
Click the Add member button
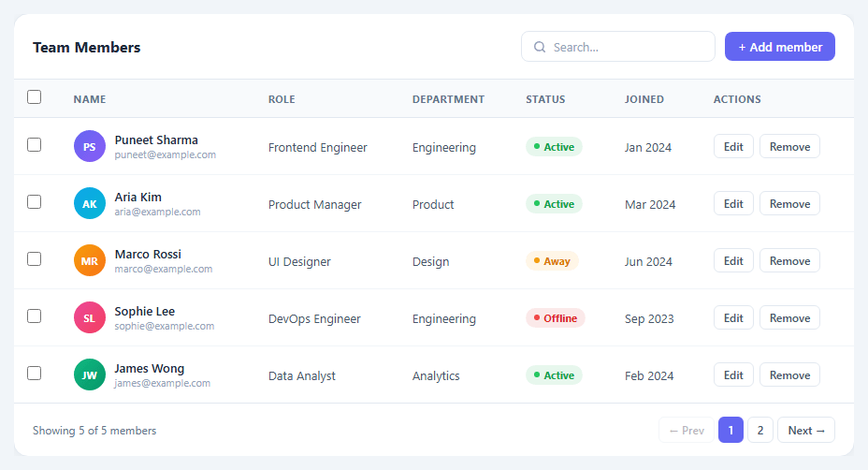(x=780, y=47)
